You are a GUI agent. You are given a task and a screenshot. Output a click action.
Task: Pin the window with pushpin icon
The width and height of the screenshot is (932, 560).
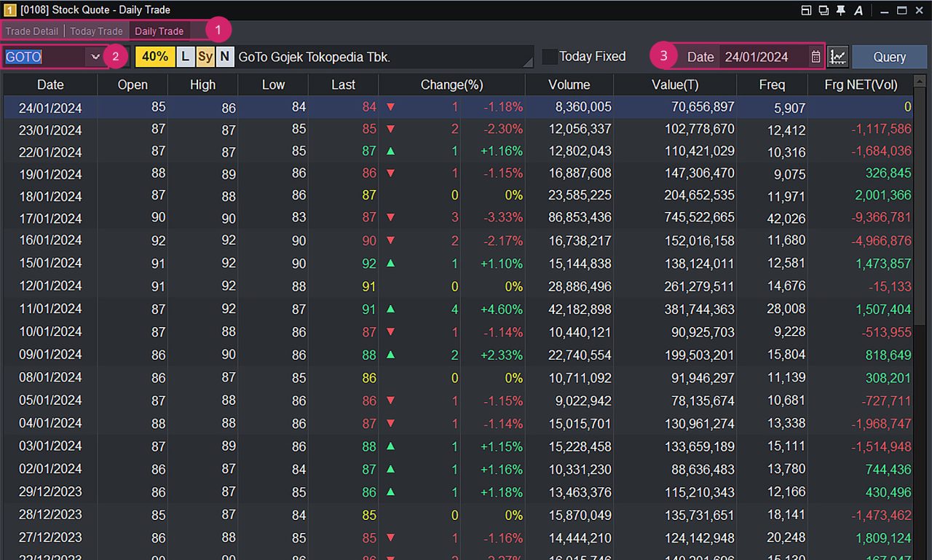click(841, 10)
